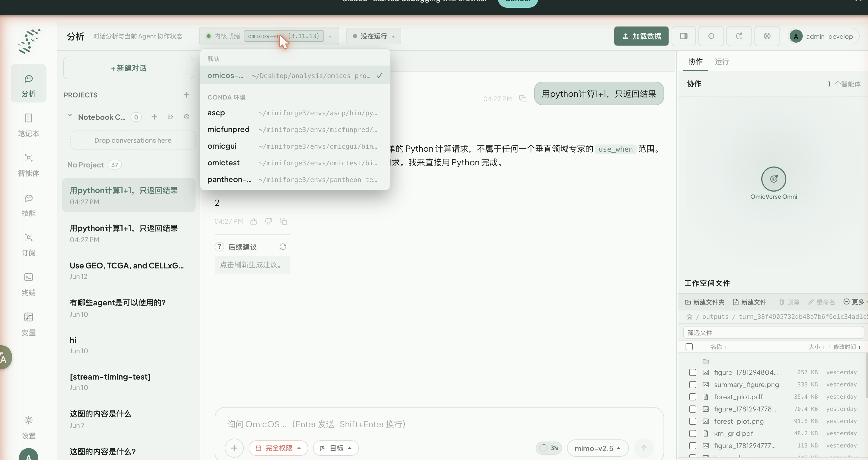868x460 pixels.
Task: Select the omictest conda environment
Action: tap(295, 163)
